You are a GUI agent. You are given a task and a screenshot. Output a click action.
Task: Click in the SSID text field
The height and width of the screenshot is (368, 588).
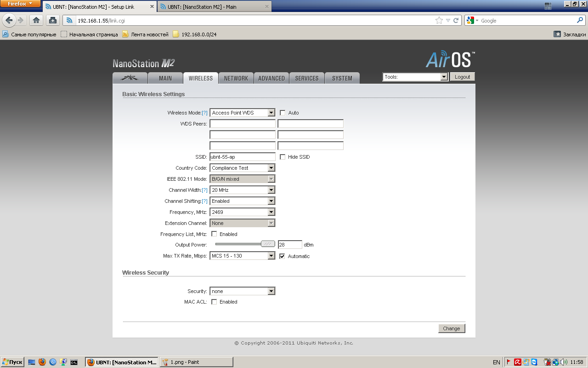243,157
